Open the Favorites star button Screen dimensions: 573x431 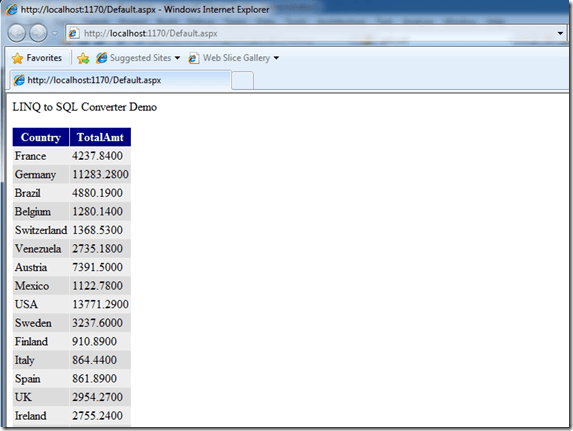37,58
